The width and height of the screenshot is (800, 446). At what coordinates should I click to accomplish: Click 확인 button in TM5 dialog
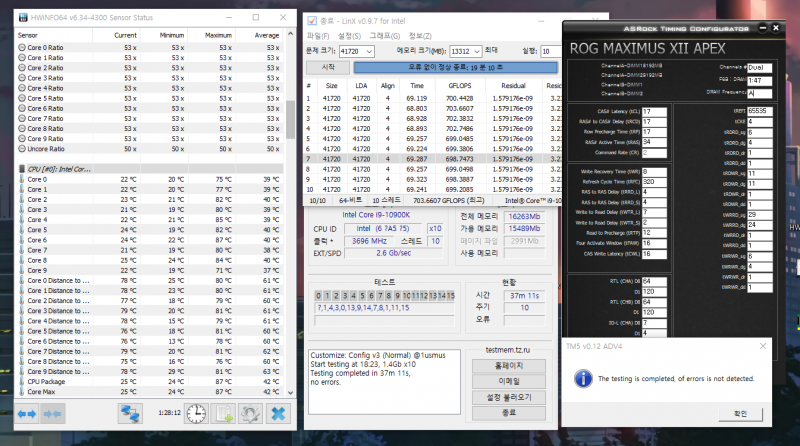pyautogui.click(x=740, y=414)
